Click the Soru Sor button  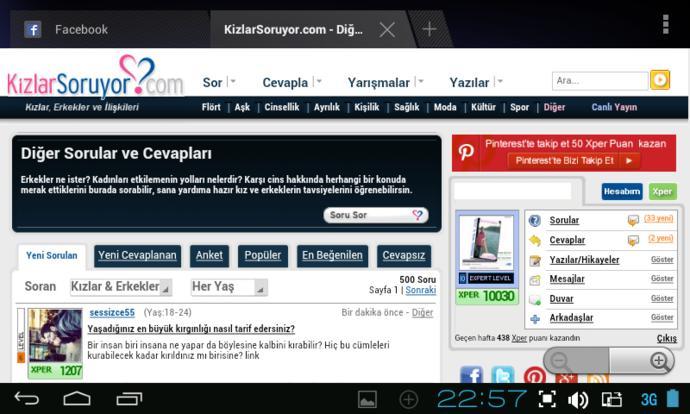(376, 215)
